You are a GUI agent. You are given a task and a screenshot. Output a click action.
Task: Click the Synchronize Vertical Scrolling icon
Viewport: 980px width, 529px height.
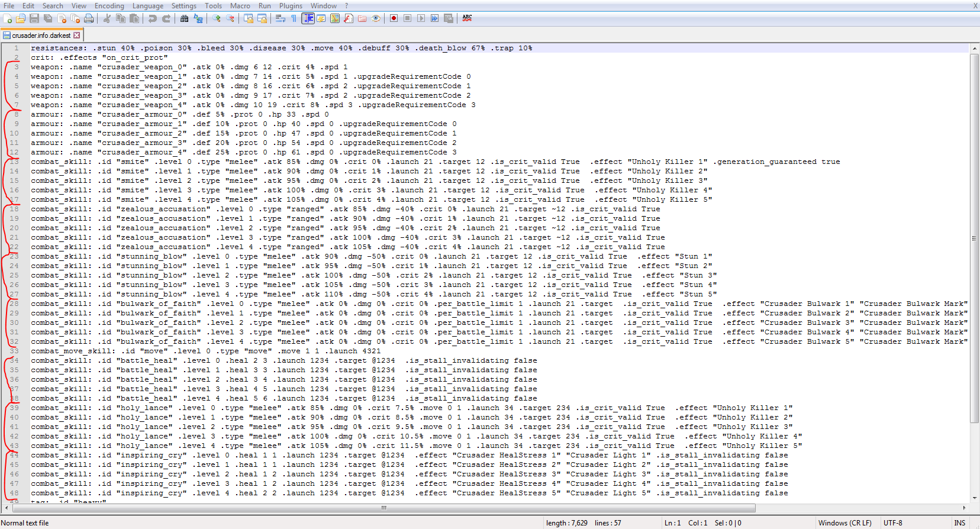click(249, 18)
